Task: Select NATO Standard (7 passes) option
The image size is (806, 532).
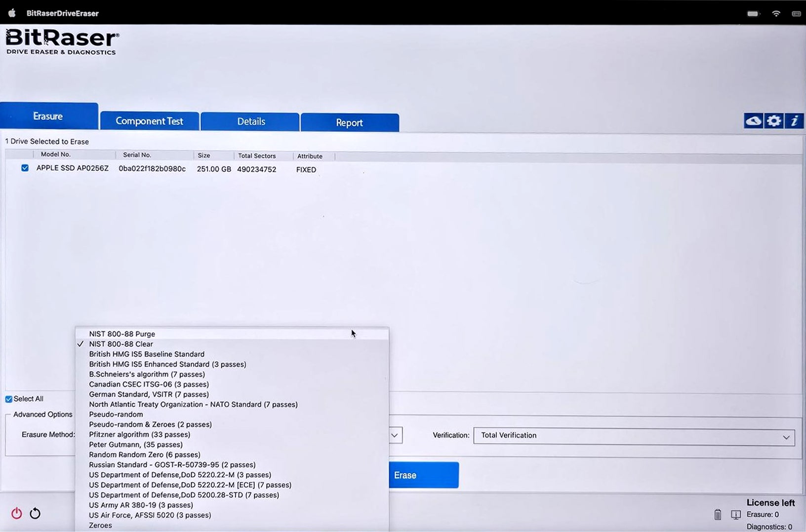Action: point(232,405)
